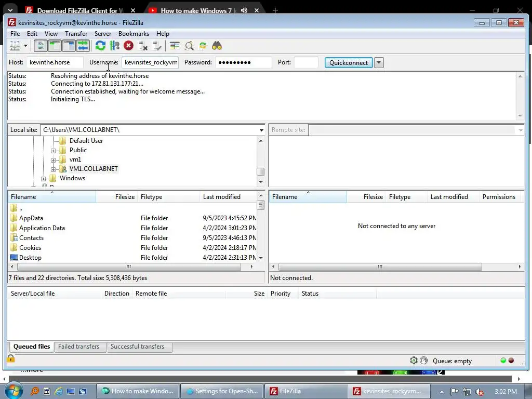This screenshot has height=399, width=532.
Task: Click the speed limits status icon
Action: point(424,361)
